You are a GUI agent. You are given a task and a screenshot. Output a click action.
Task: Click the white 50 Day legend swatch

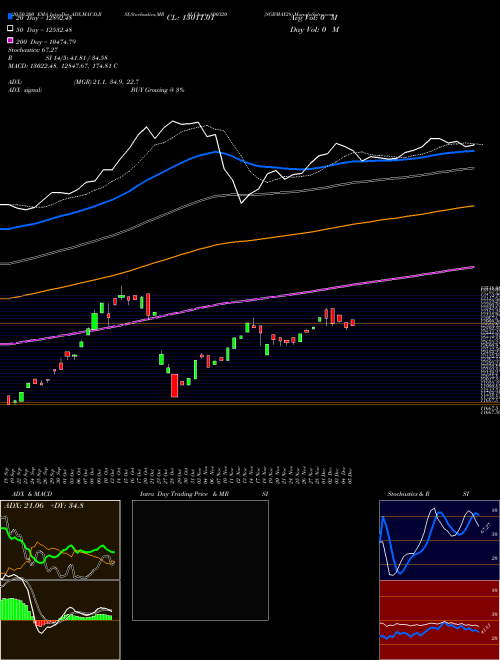pos(10,29)
